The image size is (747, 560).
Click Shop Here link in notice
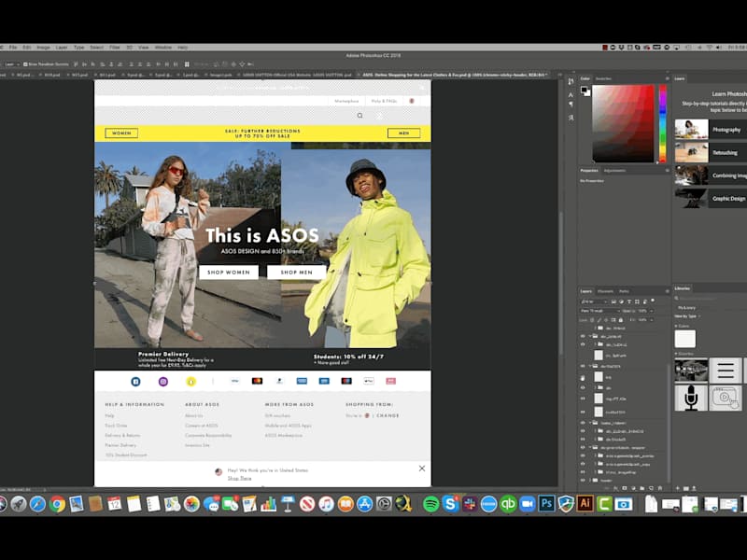point(239,478)
